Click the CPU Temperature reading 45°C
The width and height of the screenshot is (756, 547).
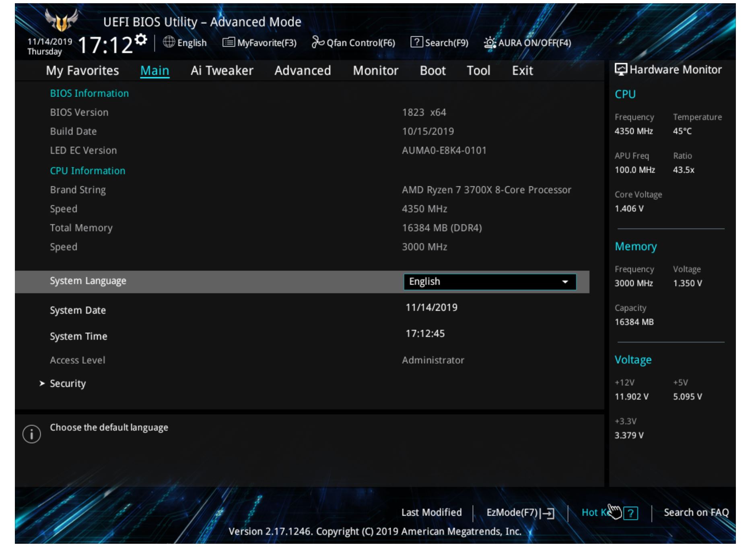click(682, 131)
